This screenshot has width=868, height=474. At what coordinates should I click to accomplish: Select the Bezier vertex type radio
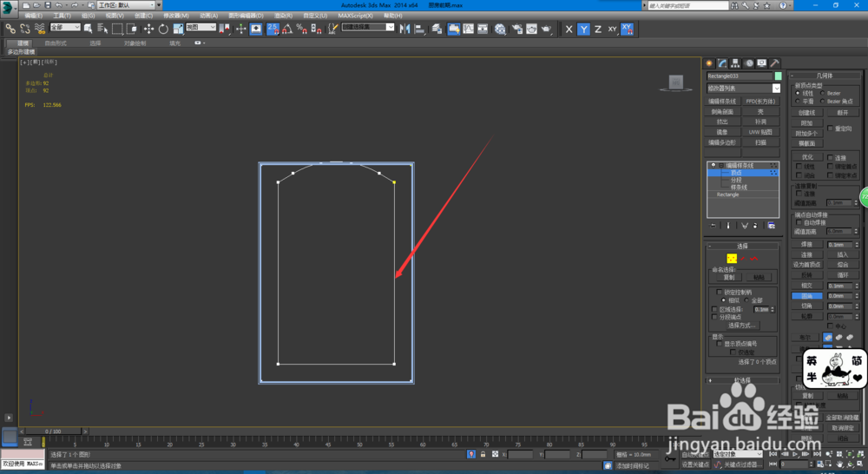[x=822, y=93]
